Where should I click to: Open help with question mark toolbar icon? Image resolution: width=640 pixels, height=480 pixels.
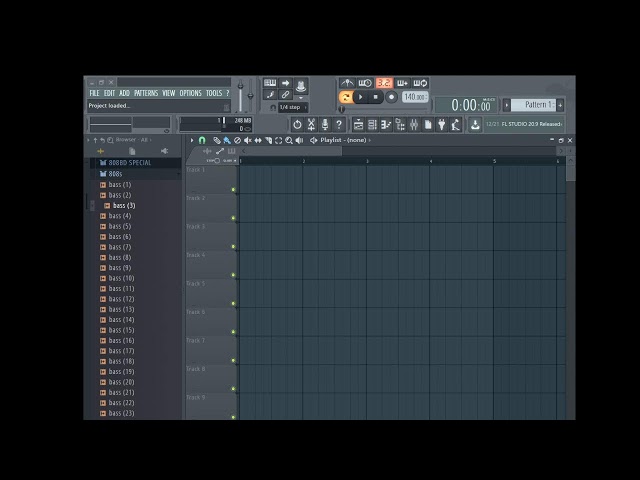coord(339,124)
